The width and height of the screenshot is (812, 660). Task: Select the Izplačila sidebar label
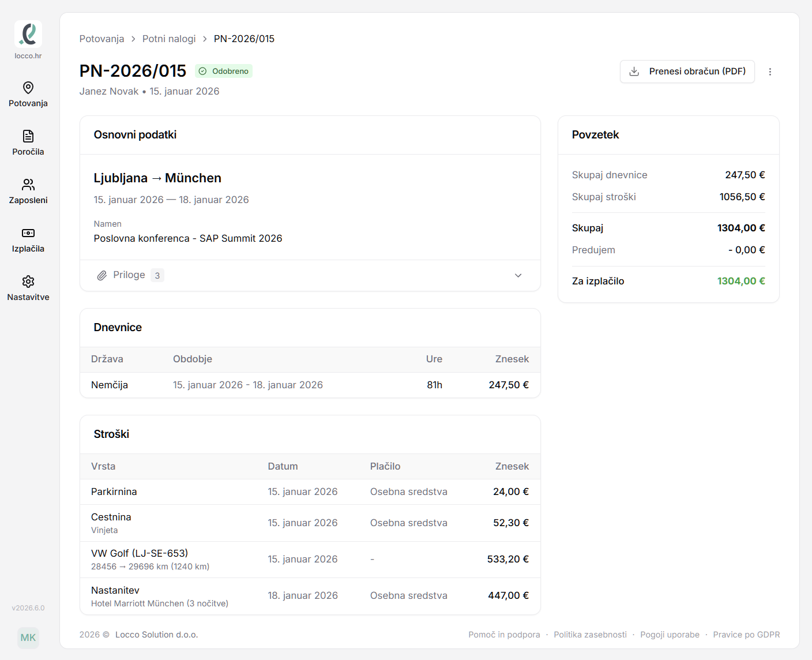28,249
